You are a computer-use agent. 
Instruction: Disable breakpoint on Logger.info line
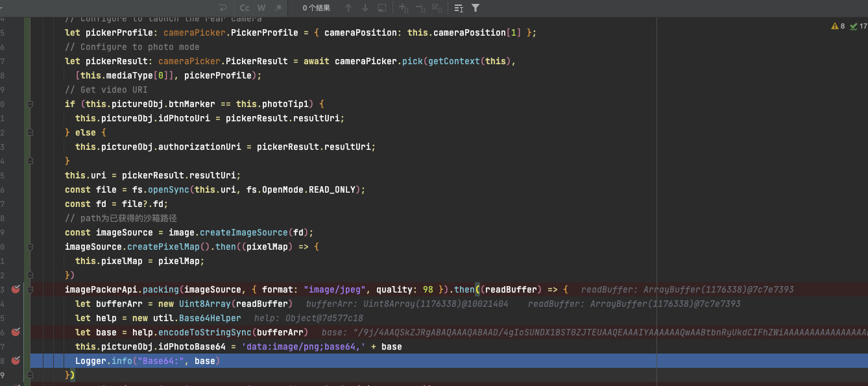[x=16, y=361]
